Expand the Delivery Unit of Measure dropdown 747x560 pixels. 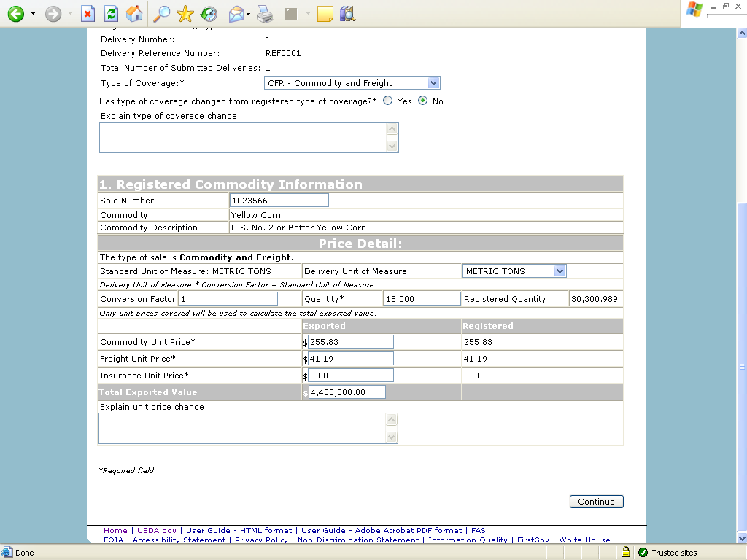pos(560,271)
